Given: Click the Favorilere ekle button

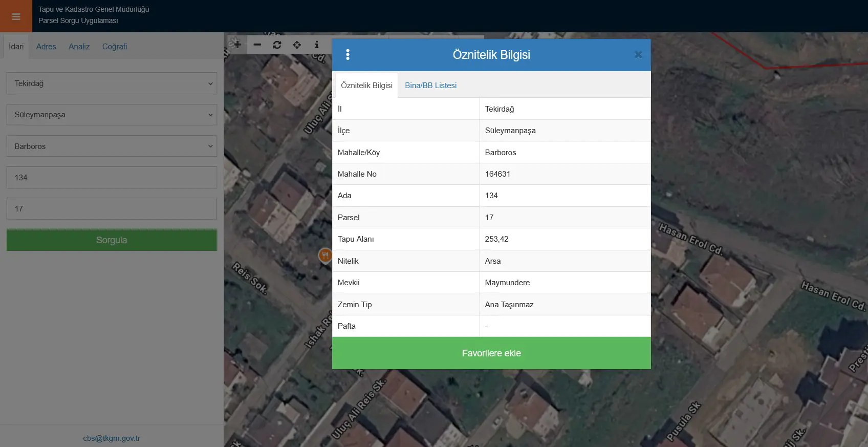Looking at the screenshot, I should pyautogui.click(x=491, y=353).
